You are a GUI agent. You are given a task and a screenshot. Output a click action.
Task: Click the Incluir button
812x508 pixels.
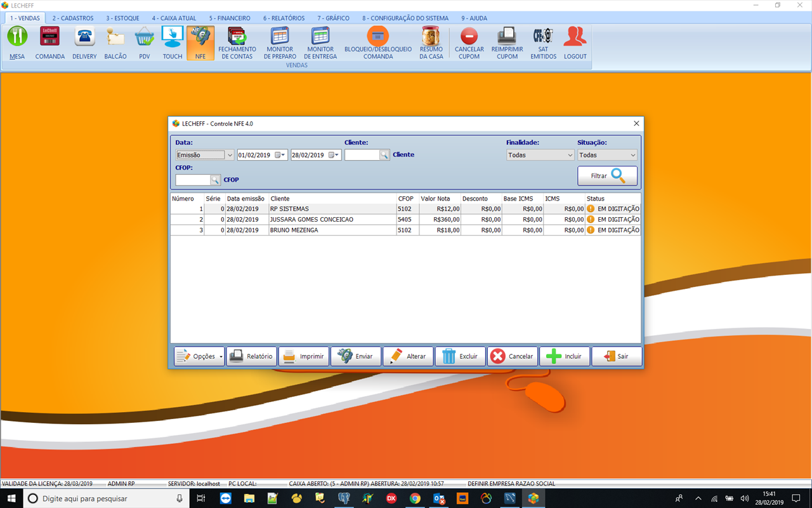[565, 356]
